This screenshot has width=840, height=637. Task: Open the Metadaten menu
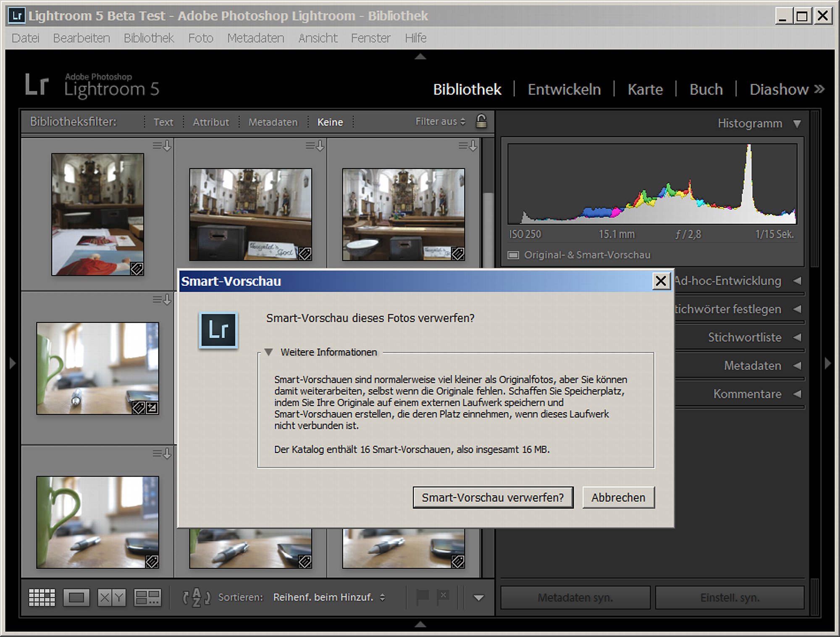(x=255, y=38)
